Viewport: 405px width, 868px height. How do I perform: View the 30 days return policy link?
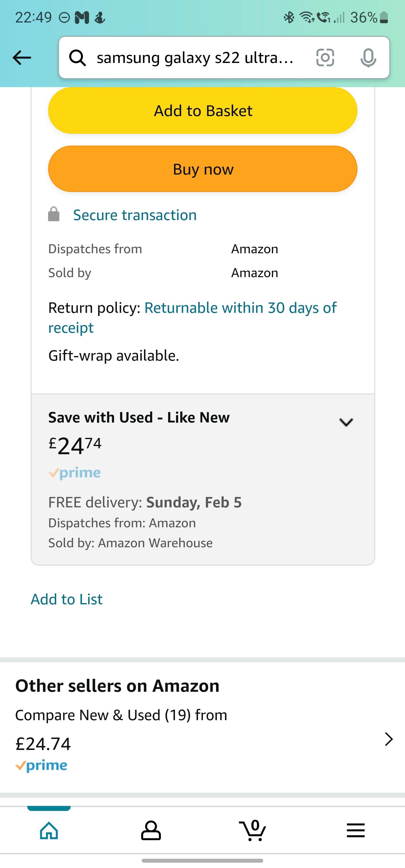(x=240, y=308)
